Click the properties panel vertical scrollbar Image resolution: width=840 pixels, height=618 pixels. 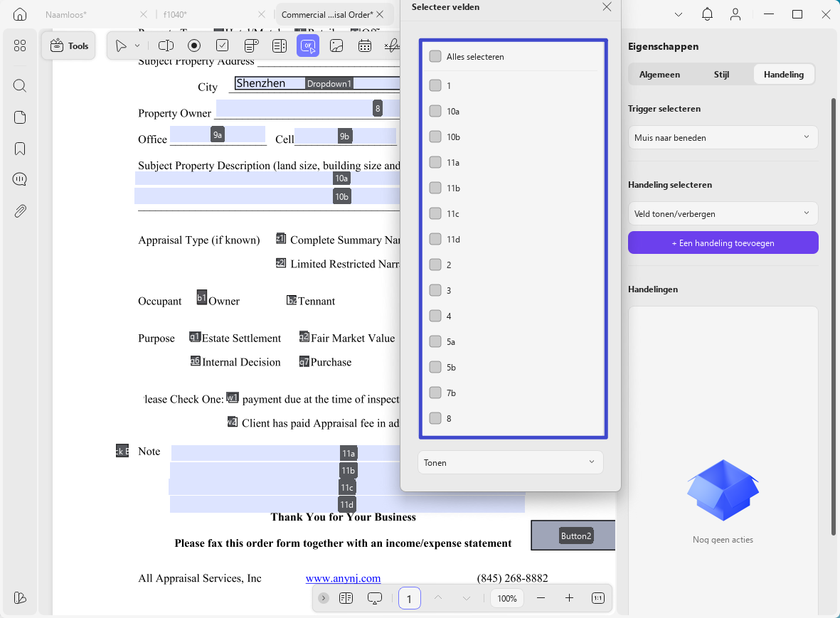(833, 316)
